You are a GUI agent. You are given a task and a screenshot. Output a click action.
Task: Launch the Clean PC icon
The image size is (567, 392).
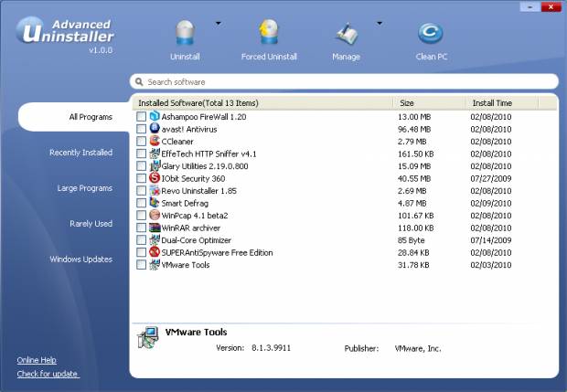pyautogui.click(x=430, y=34)
